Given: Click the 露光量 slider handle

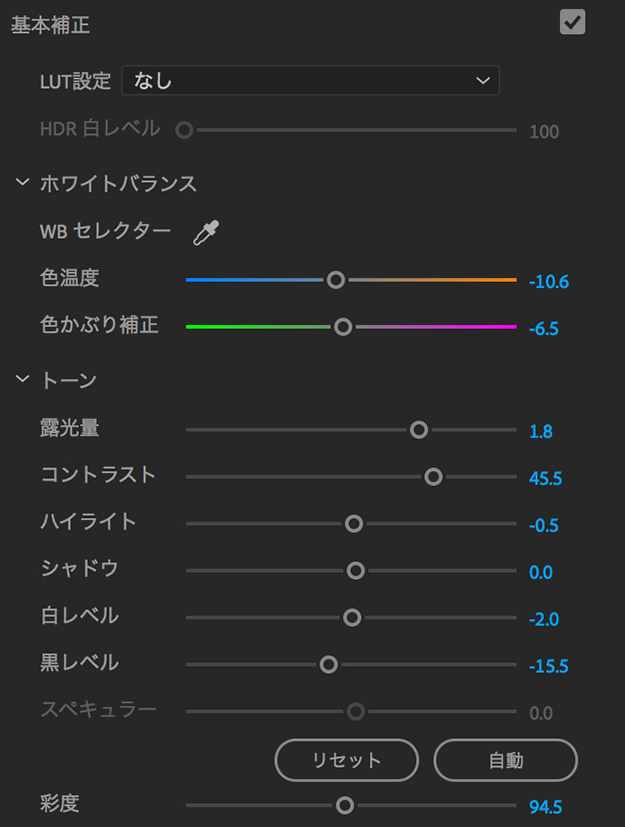Looking at the screenshot, I should click(419, 430).
